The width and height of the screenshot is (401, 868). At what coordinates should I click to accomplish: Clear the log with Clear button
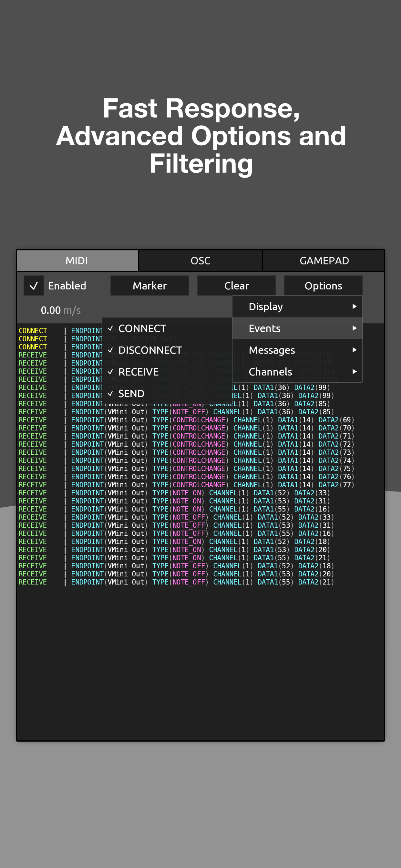pos(237,286)
